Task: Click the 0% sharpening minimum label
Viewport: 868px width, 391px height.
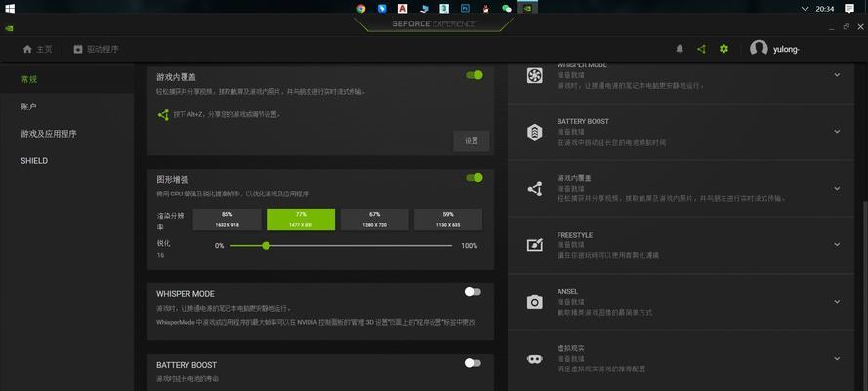Action: click(x=220, y=246)
